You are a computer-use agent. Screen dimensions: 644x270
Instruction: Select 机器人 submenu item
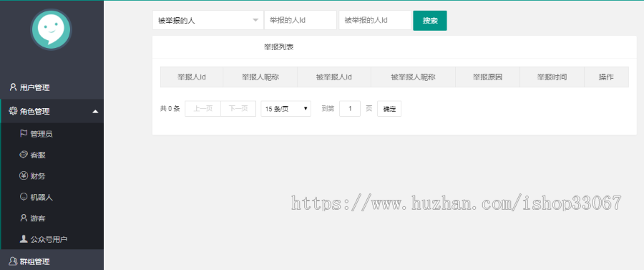(52, 197)
